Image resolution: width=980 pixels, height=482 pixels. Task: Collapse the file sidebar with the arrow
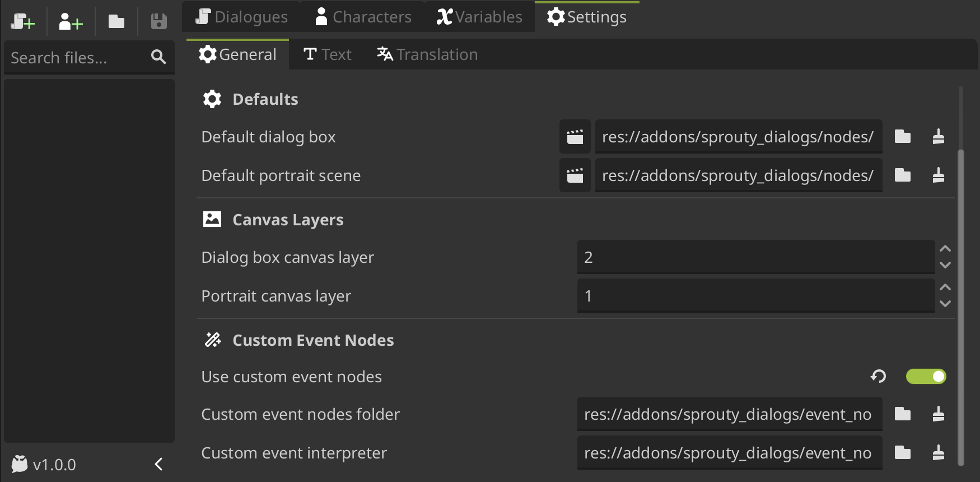[158, 464]
